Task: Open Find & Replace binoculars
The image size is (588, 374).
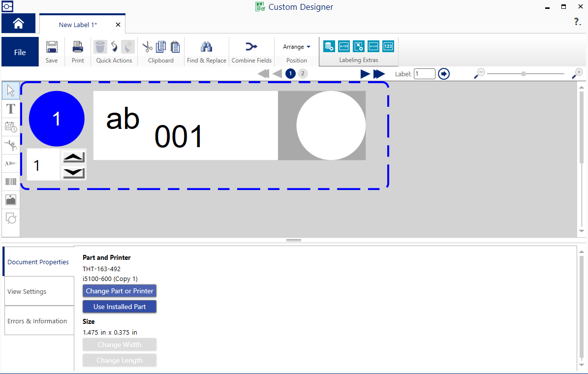Action: point(206,47)
